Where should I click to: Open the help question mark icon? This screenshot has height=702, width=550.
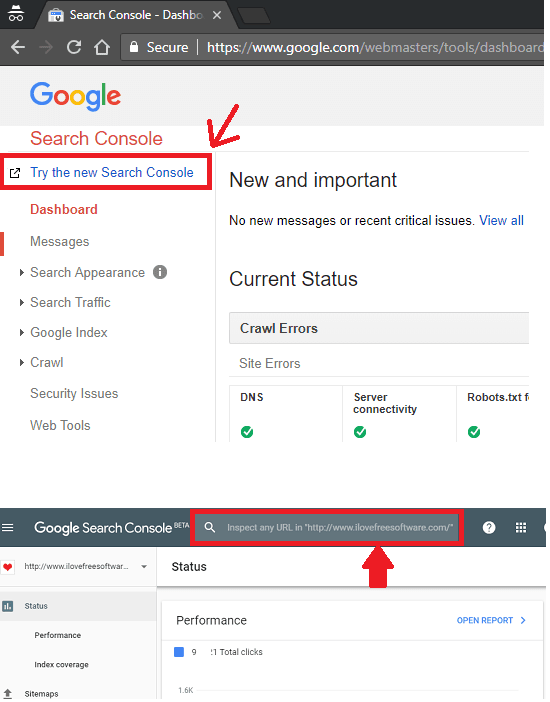click(x=489, y=527)
